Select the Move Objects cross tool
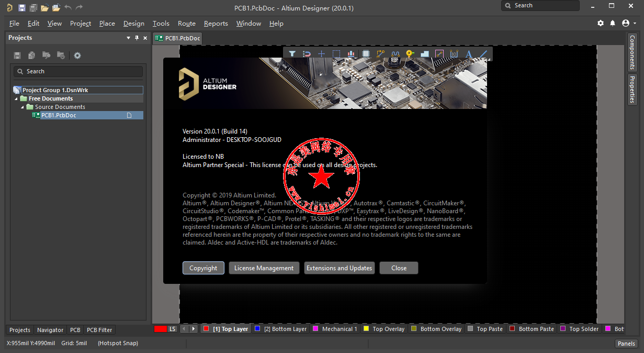The image size is (644, 353). point(322,53)
